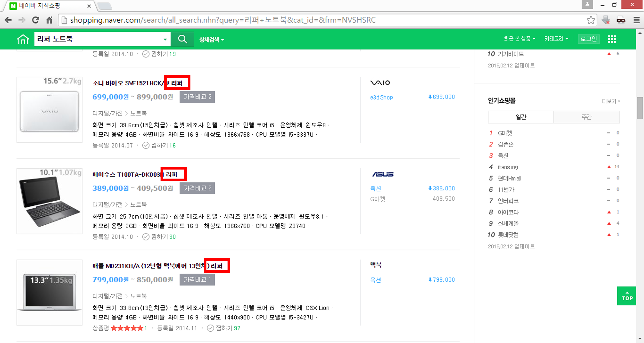Click 신세계몰 in popular mall ranking

pyautogui.click(x=508, y=224)
